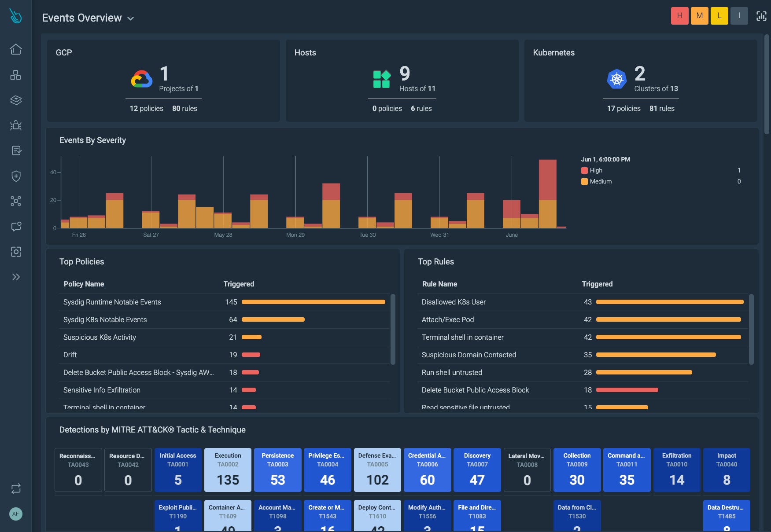This screenshot has height=532, width=771.
Task: Click the tallest bar in the severity chart
Action: 548,194
